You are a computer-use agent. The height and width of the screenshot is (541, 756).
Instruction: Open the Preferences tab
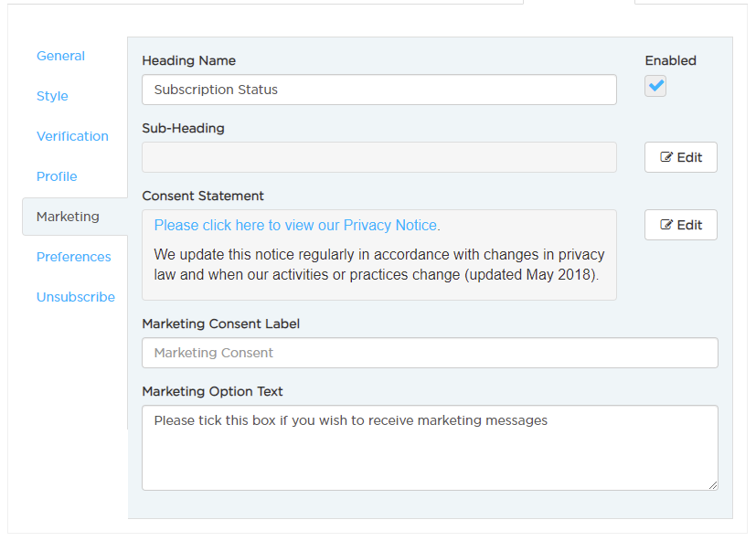pyautogui.click(x=74, y=257)
